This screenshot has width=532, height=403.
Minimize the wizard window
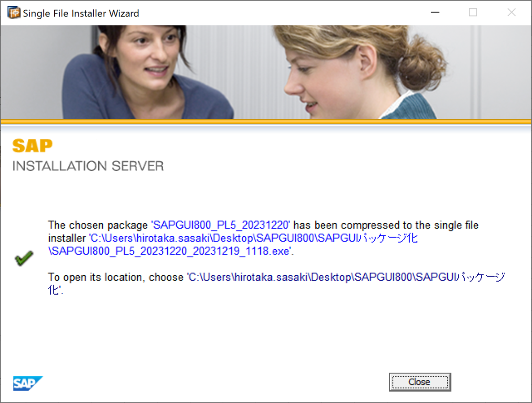(x=435, y=13)
